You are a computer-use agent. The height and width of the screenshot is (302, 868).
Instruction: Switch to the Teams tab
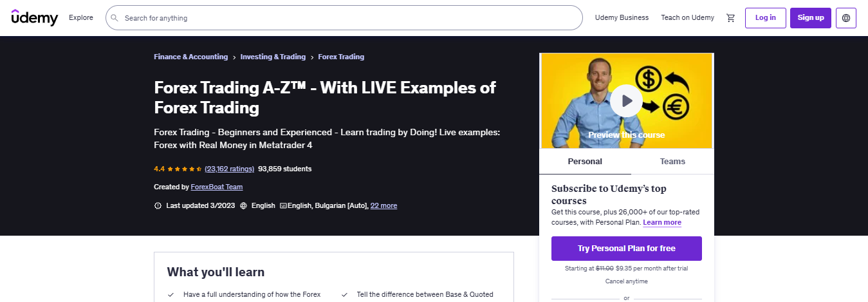(672, 162)
